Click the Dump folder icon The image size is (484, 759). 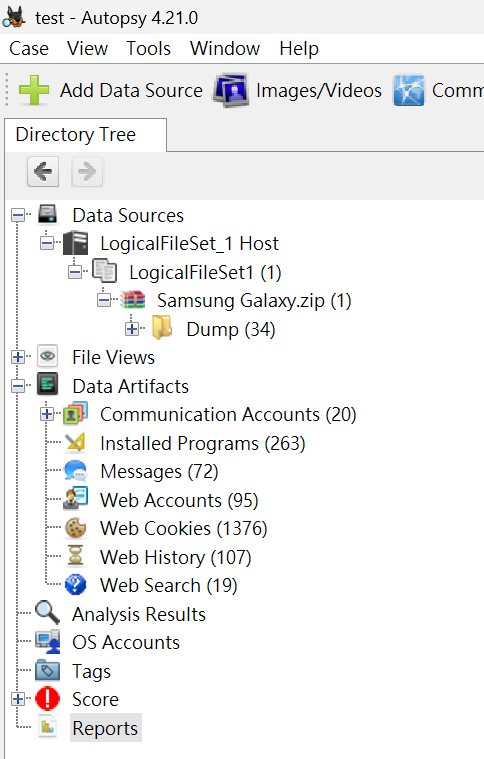click(x=162, y=328)
